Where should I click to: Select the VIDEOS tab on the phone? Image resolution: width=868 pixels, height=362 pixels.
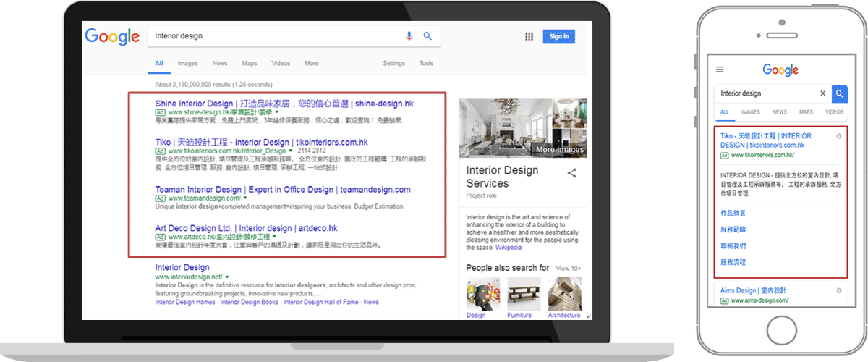point(834,112)
